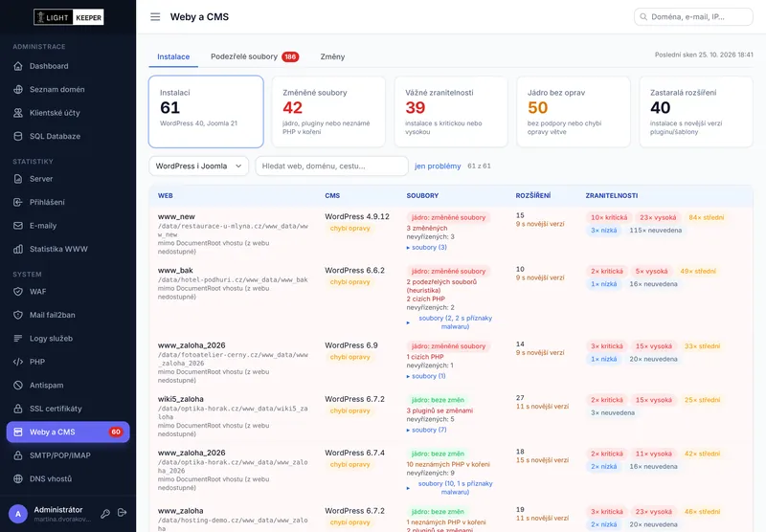Expand soubory (1) for fotoatelier-cerny www_zaloha_2026
This screenshot has height=532, width=766.
click(x=426, y=376)
